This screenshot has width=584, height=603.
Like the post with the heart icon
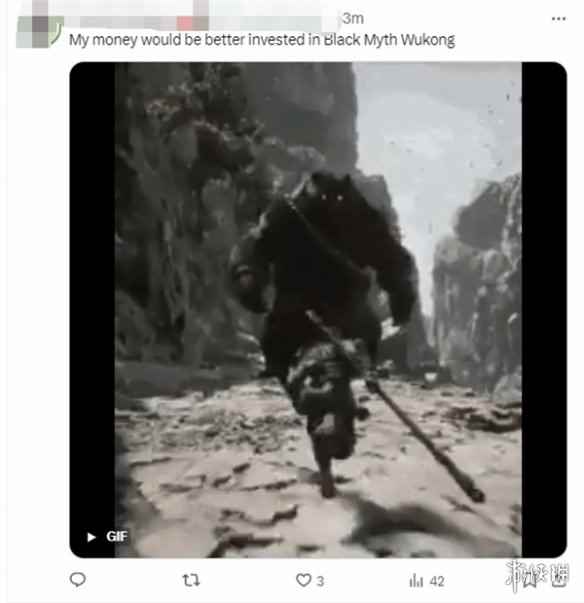[303, 580]
